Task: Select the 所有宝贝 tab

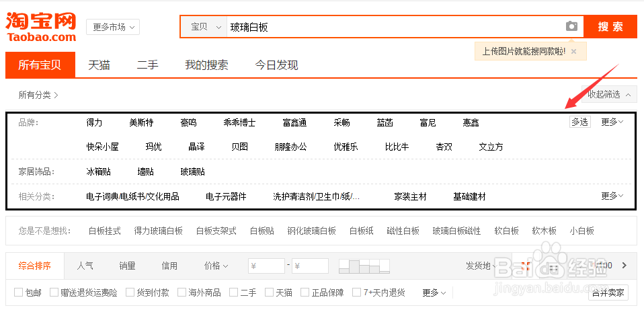Action: pyautogui.click(x=40, y=65)
